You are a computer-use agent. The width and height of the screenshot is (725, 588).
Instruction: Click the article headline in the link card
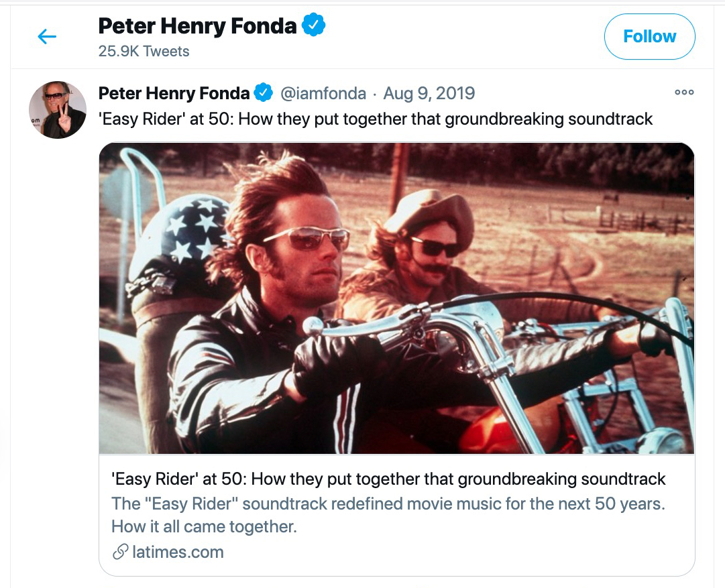pos(388,479)
